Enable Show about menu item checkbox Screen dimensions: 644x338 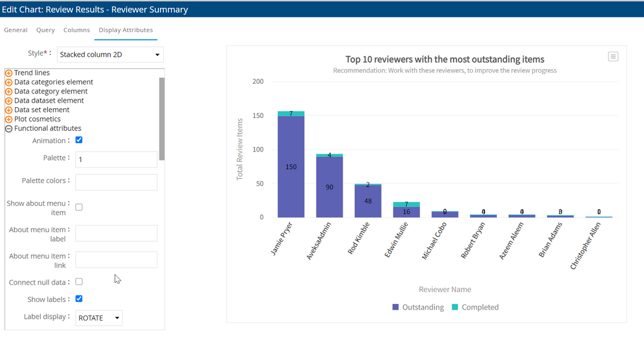79,207
